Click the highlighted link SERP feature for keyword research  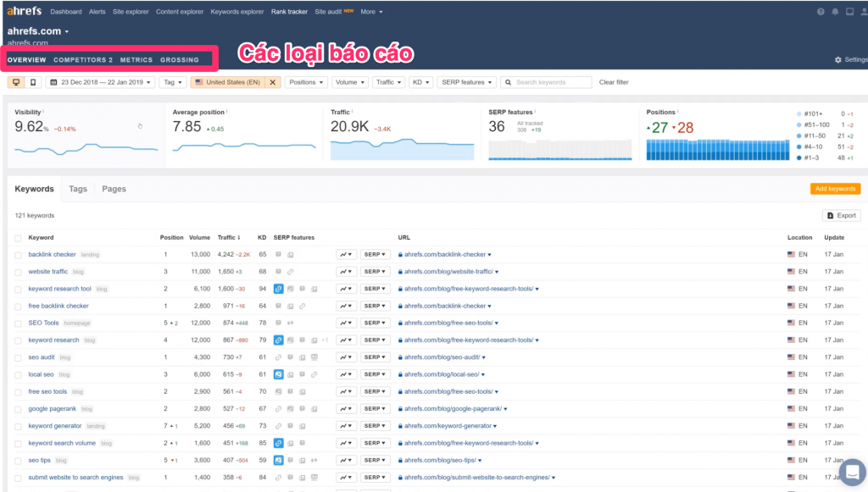[278, 340]
